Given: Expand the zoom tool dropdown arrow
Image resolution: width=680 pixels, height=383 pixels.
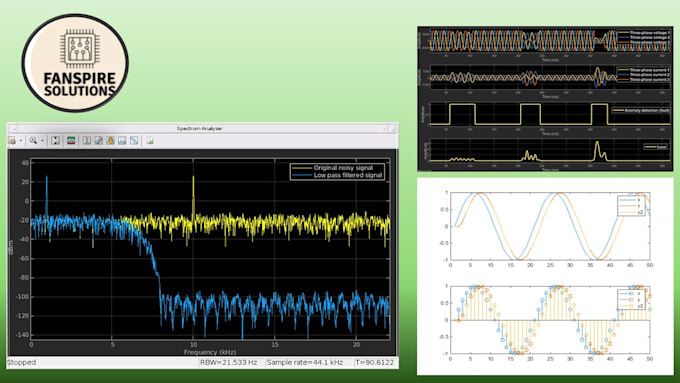Looking at the screenshot, I should tap(42, 141).
